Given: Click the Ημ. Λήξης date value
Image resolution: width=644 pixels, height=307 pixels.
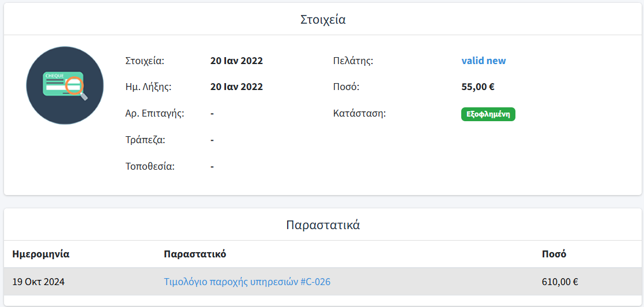Looking at the screenshot, I should tap(236, 87).
